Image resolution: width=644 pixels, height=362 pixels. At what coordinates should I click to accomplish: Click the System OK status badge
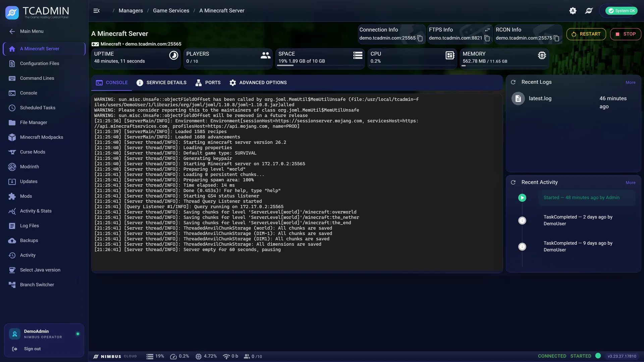pos(621,11)
